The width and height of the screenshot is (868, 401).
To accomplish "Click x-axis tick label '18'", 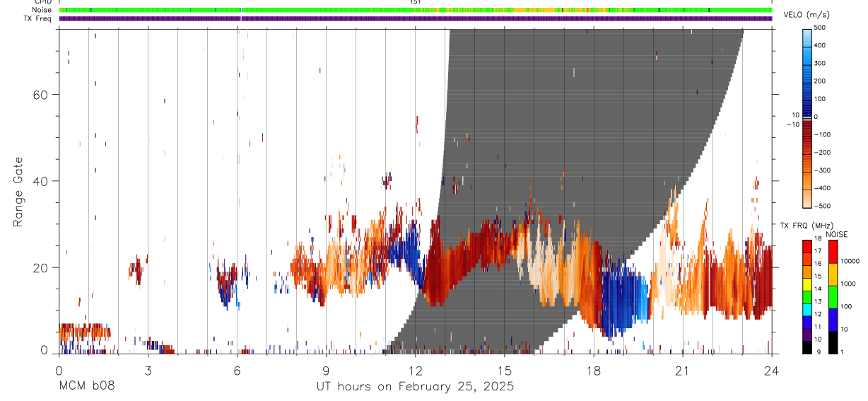I will point(593,371).
